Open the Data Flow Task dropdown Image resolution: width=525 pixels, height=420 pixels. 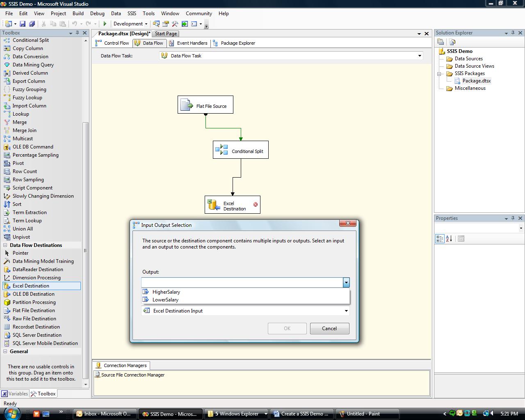419,56
